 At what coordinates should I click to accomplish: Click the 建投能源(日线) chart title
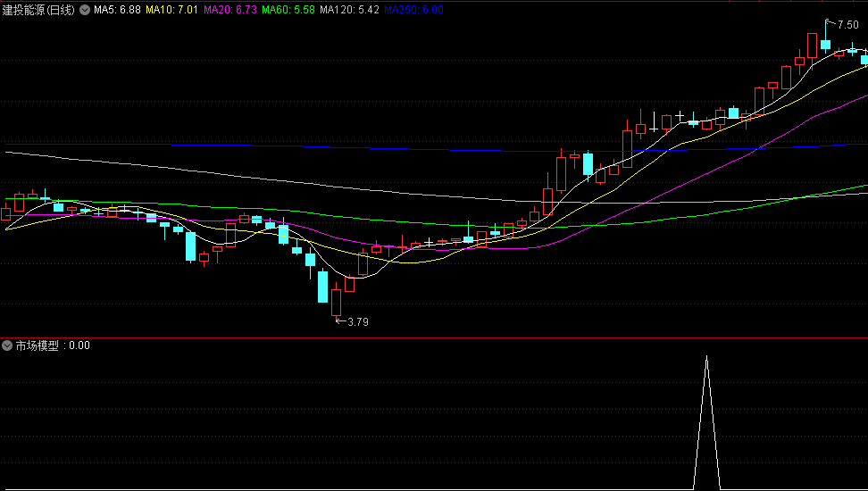pos(38,10)
